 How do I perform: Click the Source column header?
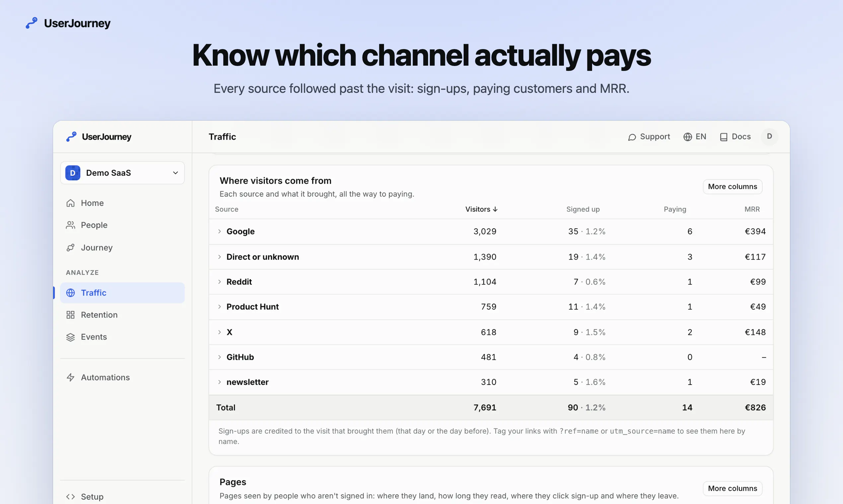[x=227, y=209]
